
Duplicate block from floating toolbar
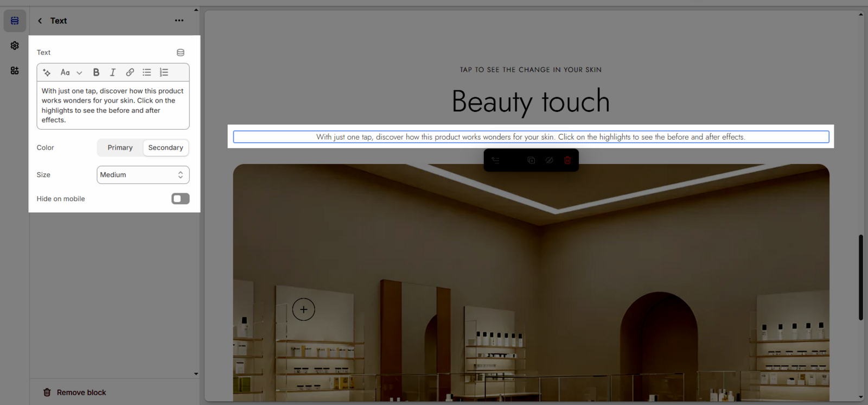tap(531, 160)
